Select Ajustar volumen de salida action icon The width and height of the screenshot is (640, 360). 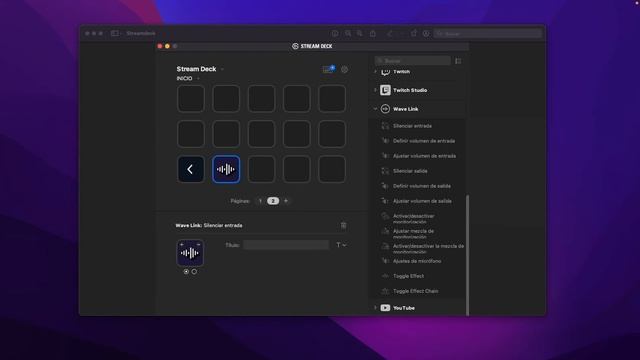385,201
